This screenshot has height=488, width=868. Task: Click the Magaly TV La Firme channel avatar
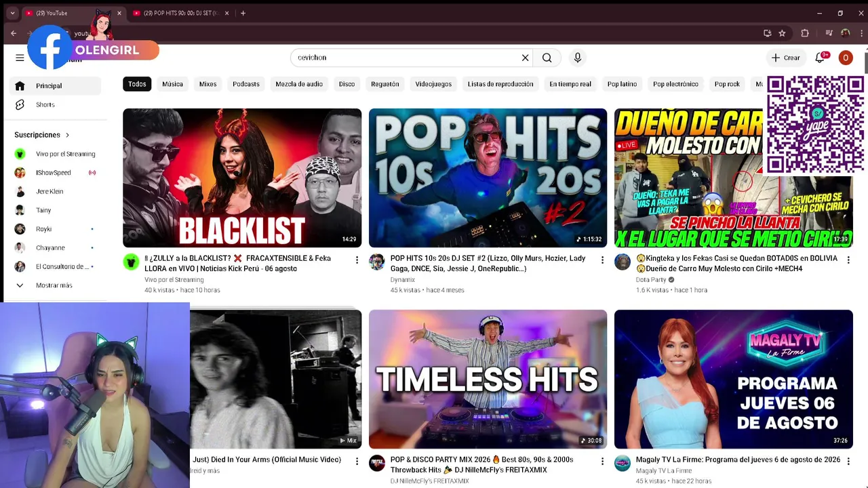click(623, 464)
